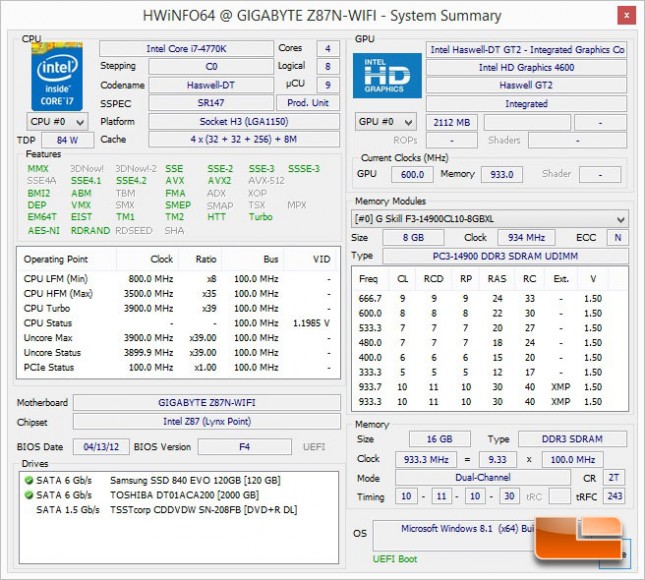Click the C0 stepping value

(x=211, y=67)
